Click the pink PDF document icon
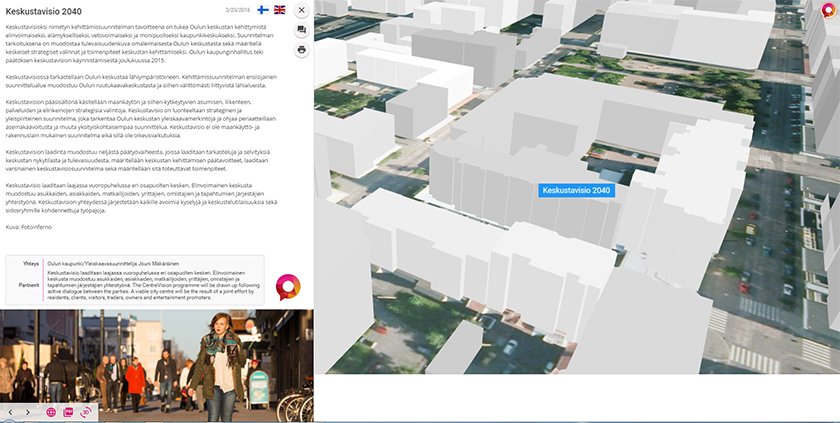The width and height of the screenshot is (840, 423). pyautogui.click(x=68, y=412)
